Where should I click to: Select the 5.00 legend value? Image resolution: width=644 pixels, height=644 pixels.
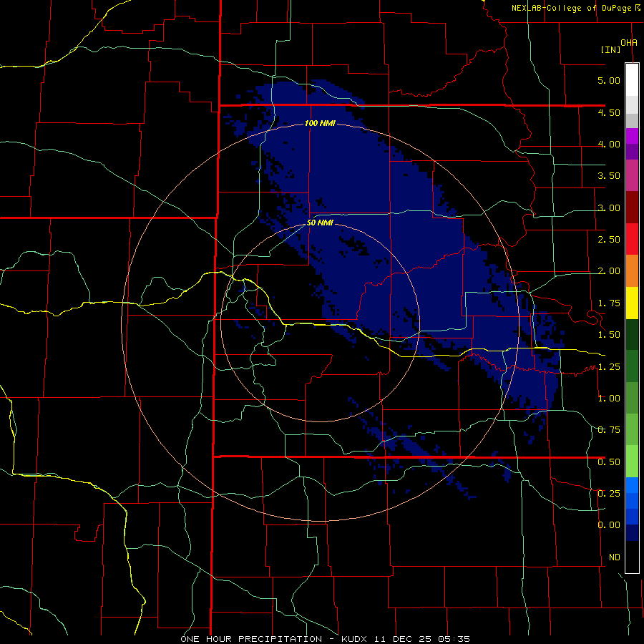click(x=609, y=80)
